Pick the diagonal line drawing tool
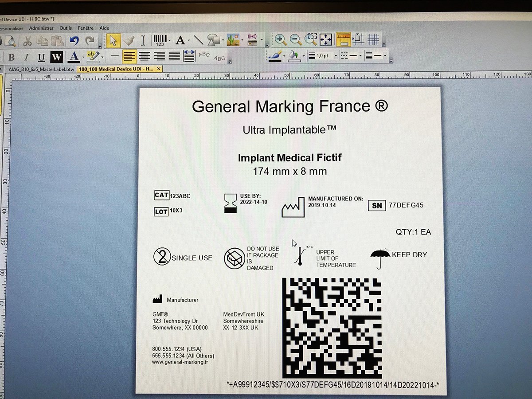This screenshot has height=399, width=532. [198, 40]
